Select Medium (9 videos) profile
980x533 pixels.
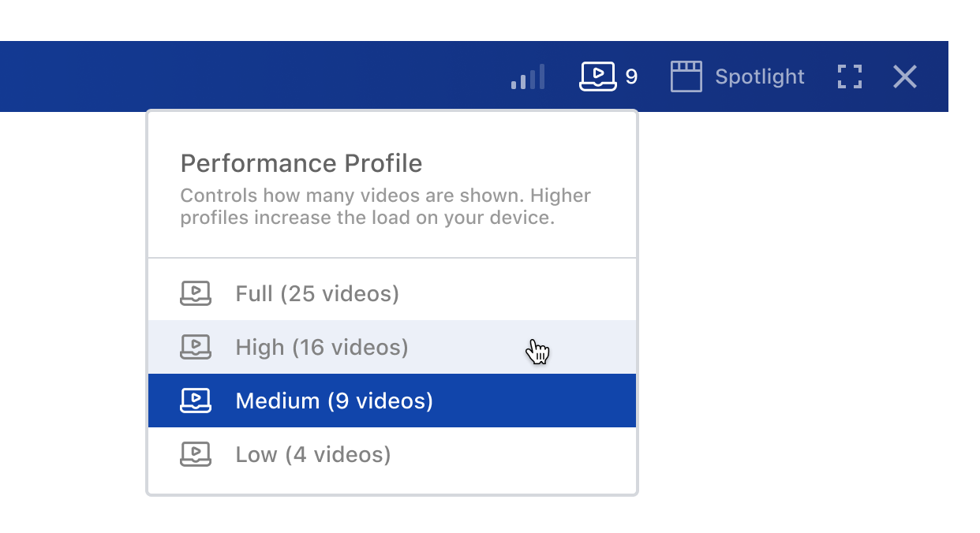click(392, 401)
